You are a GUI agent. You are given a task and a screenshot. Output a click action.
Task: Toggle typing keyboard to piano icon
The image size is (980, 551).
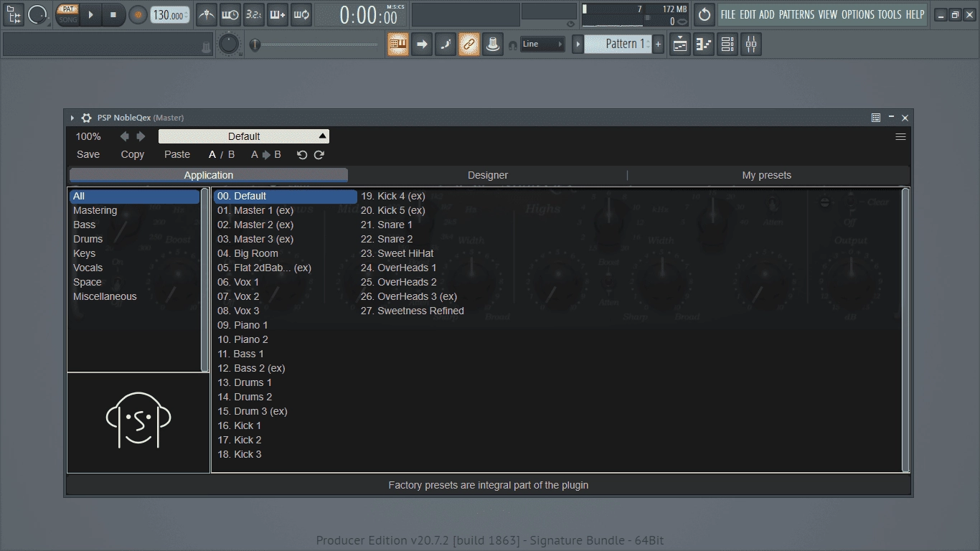coord(398,44)
